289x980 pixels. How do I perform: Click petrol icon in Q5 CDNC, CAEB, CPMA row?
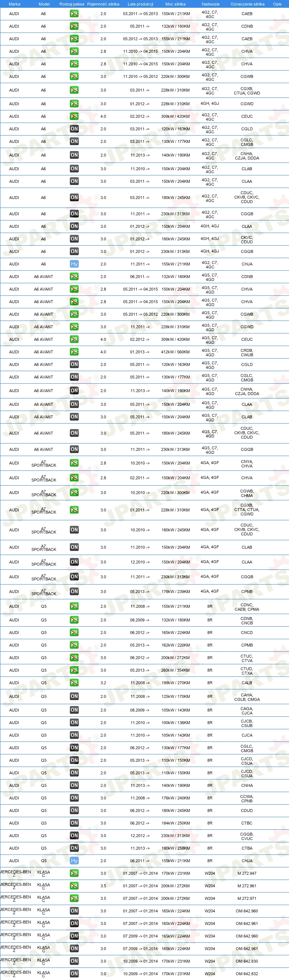tap(74, 606)
